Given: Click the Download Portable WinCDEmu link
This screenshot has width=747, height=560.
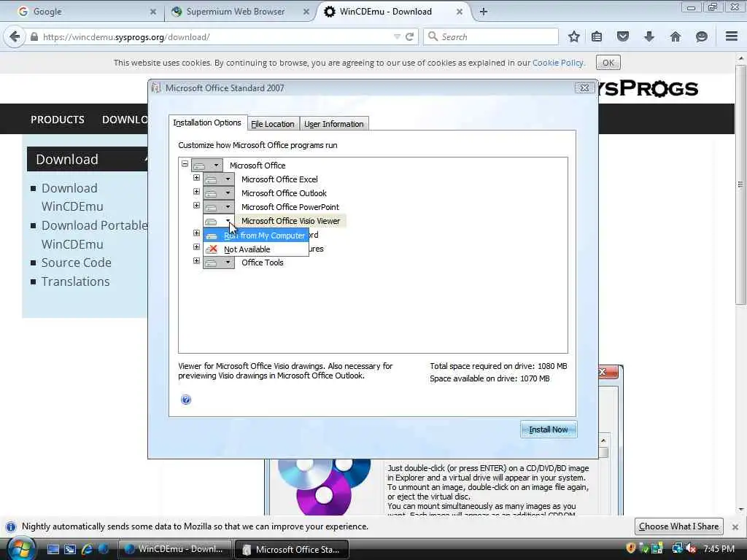Looking at the screenshot, I should [94, 234].
